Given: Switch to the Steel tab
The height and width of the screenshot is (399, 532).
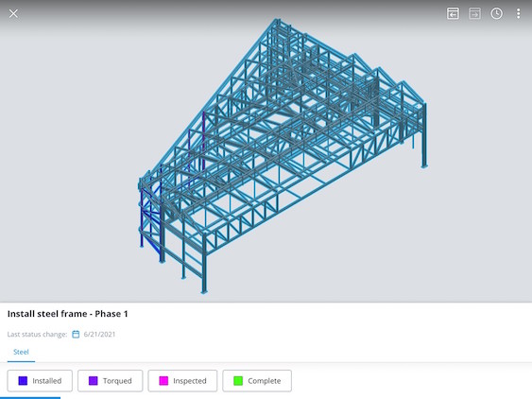Looking at the screenshot, I should click(21, 352).
